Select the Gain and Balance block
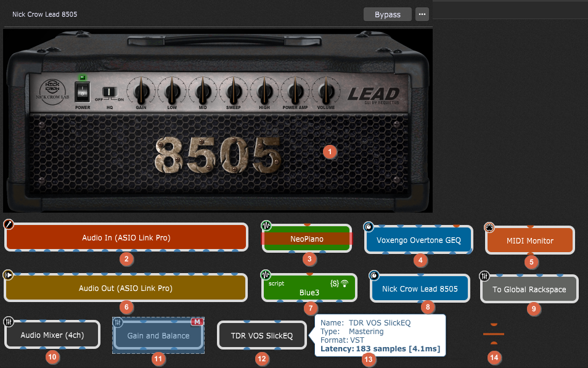The image size is (588, 368). (158, 335)
